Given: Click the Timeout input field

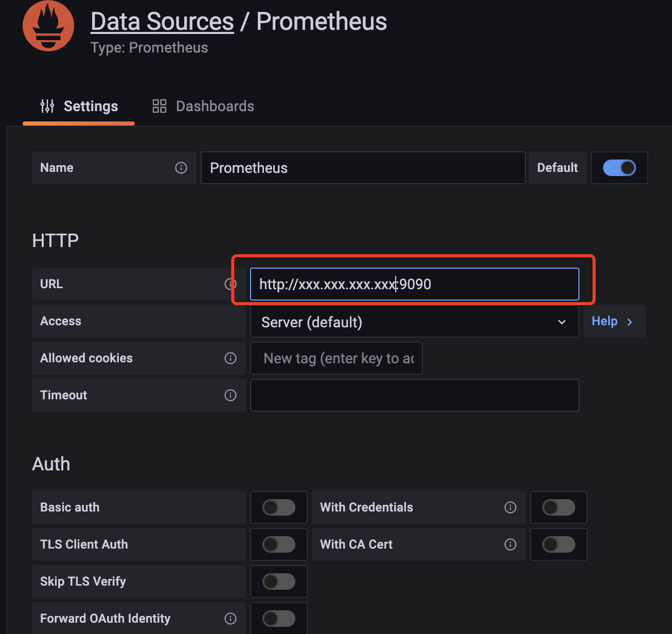Looking at the screenshot, I should click(414, 395).
